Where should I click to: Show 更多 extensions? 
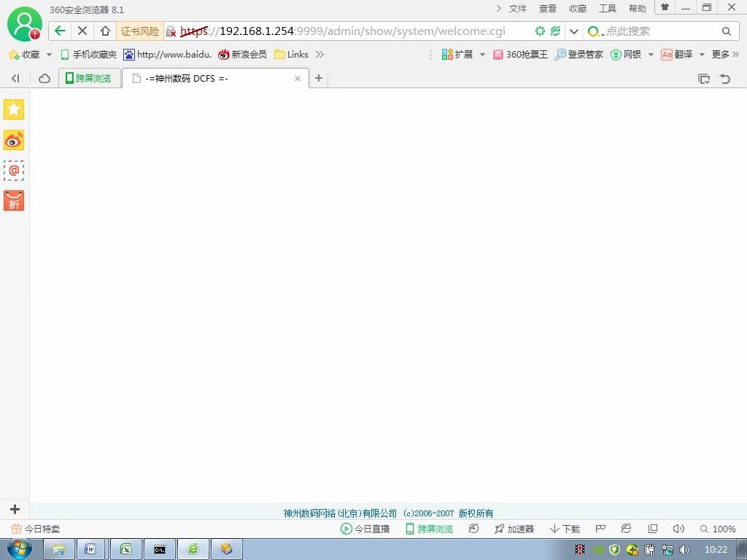725,54
